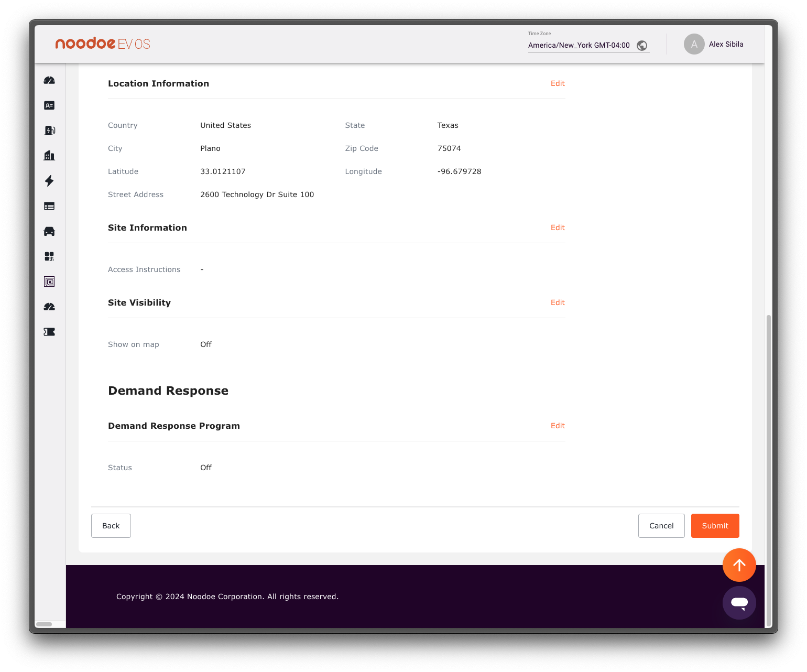Click the car icon in sidebar
The height and width of the screenshot is (672, 807).
tap(49, 231)
